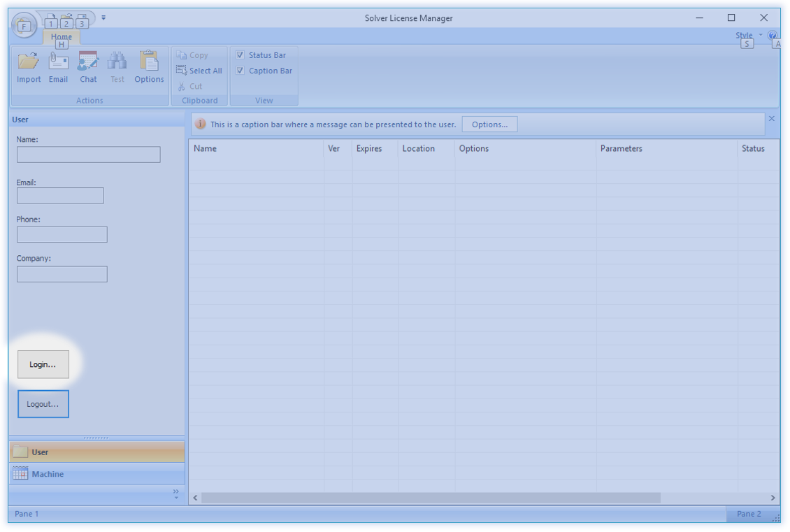This screenshot has width=790, height=532.
Task: Expand the navigation pane chevron menu
Action: click(x=176, y=494)
